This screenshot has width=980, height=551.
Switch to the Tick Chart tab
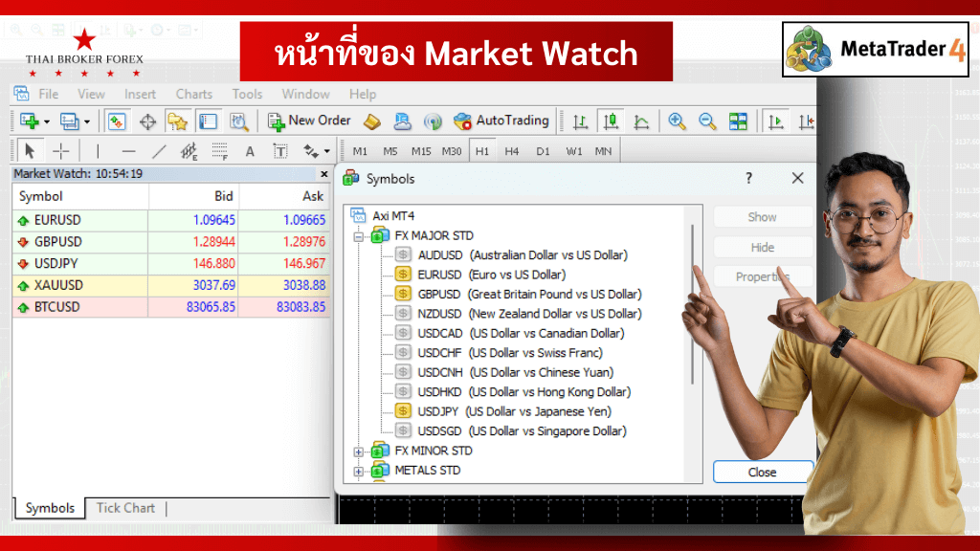[125, 508]
